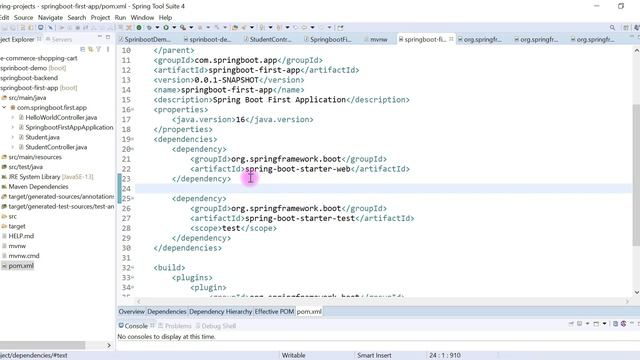Maximize the Project Explorer view
This screenshot has height=360, width=640.
[x=108, y=37]
